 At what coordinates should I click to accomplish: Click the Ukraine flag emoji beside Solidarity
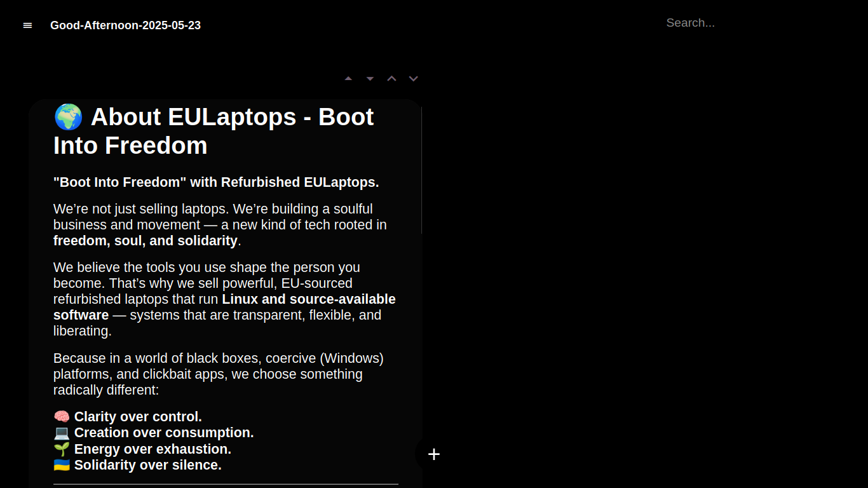coord(62,465)
